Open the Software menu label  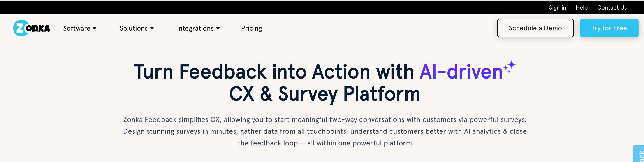click(77, 28)
